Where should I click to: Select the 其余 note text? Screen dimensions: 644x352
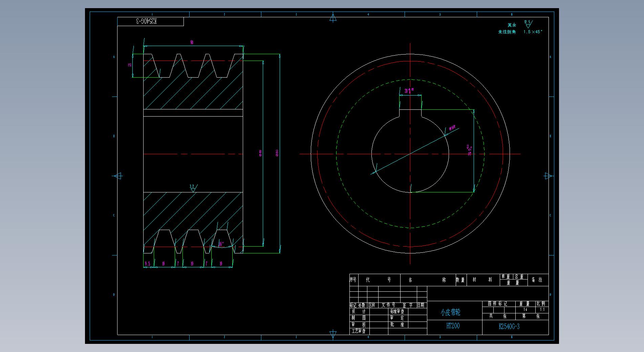point(512,25)
